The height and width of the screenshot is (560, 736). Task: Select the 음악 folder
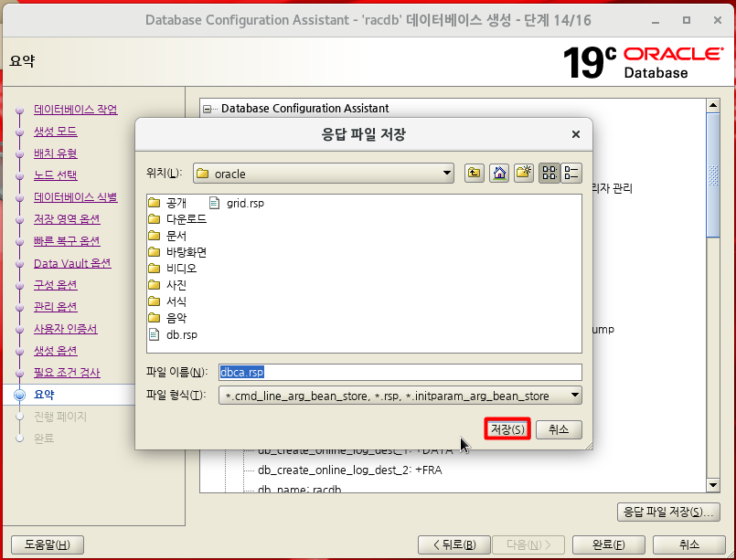point(167,318)
